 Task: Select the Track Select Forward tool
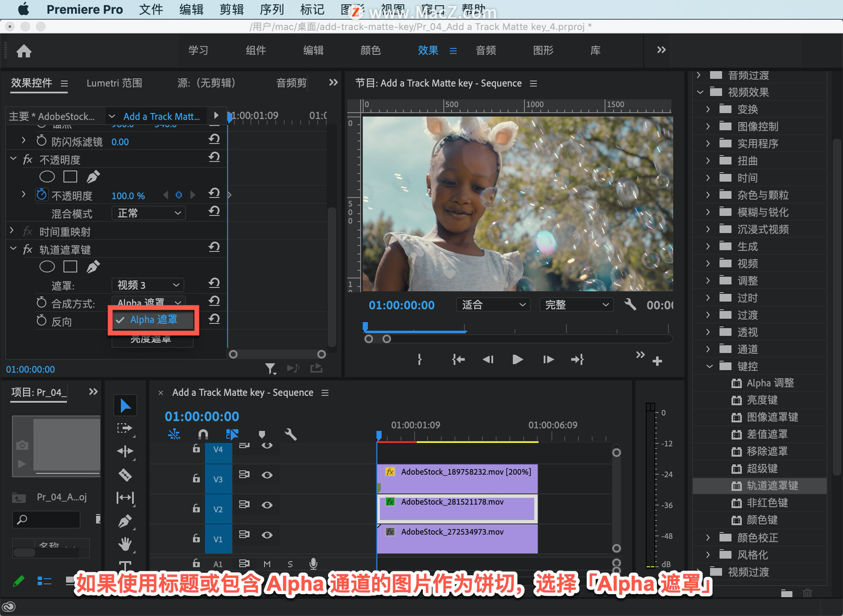[x=125, y=428]
